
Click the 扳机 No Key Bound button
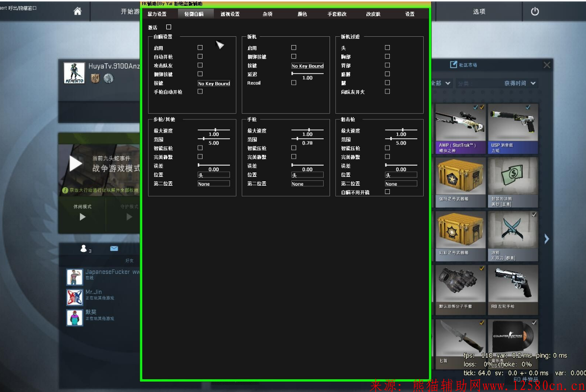[x=307, y=66]
